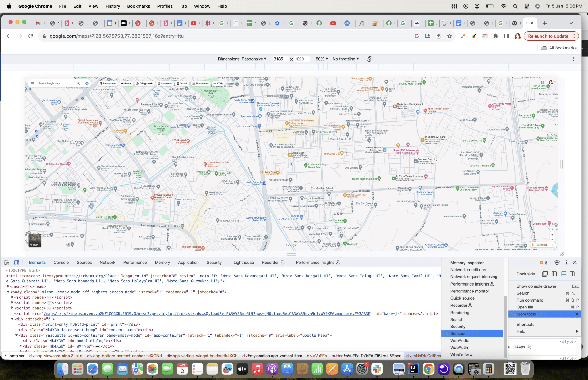The width and height of the screenshot is (588, 380).
Task: Click Run command menu item
Action: coord(545,300)
